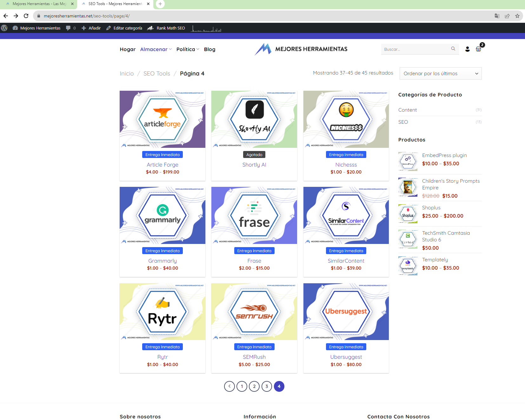Click the EmbedPress plugin sidebar thumbnail
The image size is (525, 420).
[x=408, y=161]
